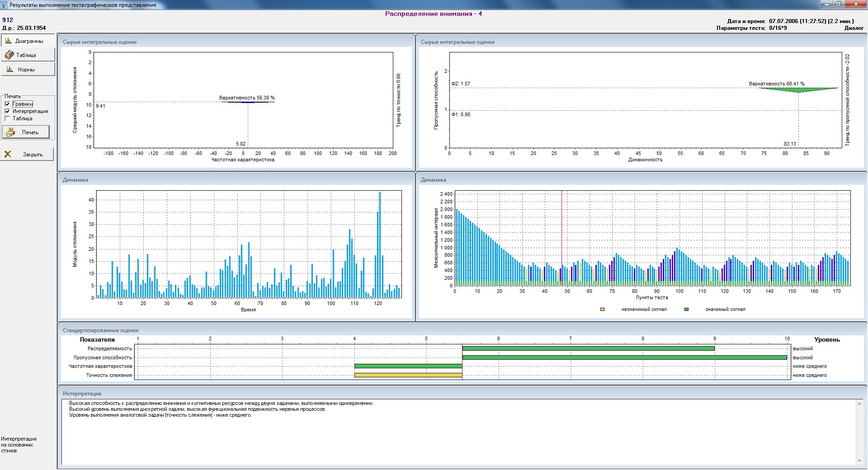Click the Interpretation scrollbar up arrow

859,404
